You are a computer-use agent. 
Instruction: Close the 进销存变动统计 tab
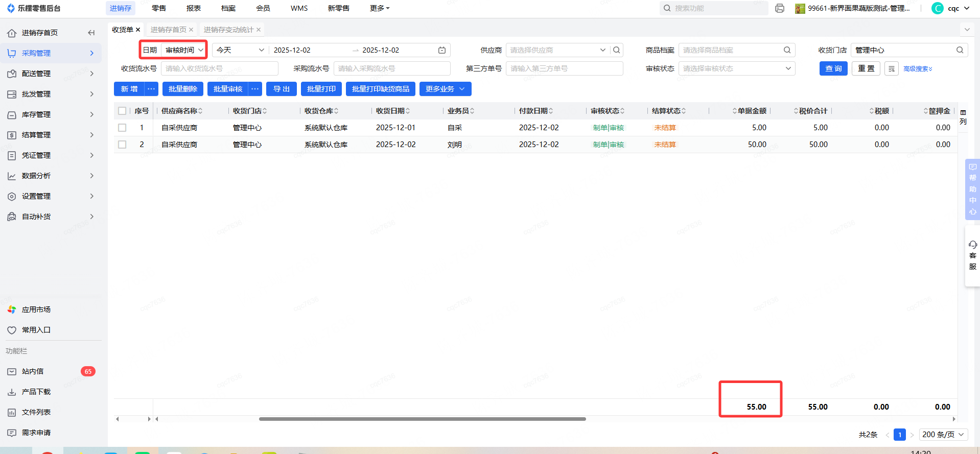pyautogui.click(x=259, y=30)
